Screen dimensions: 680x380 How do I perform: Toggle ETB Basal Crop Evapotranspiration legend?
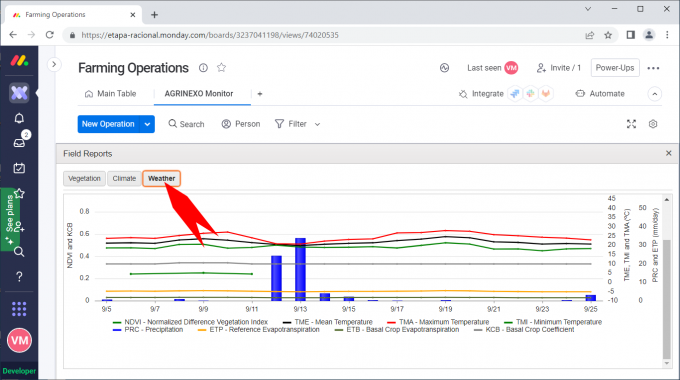pos(397,330)
